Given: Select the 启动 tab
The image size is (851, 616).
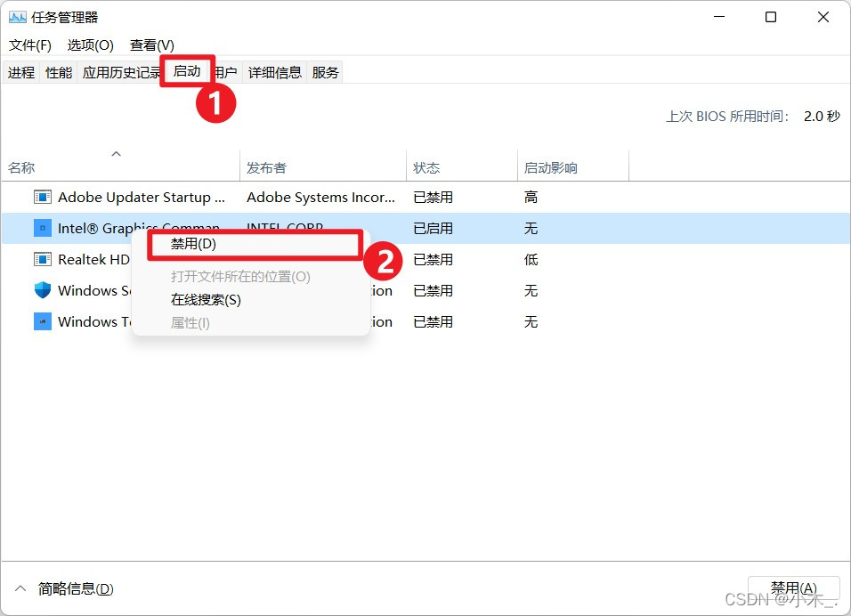Looking at the screenshot, I should [x=187, y=71].
